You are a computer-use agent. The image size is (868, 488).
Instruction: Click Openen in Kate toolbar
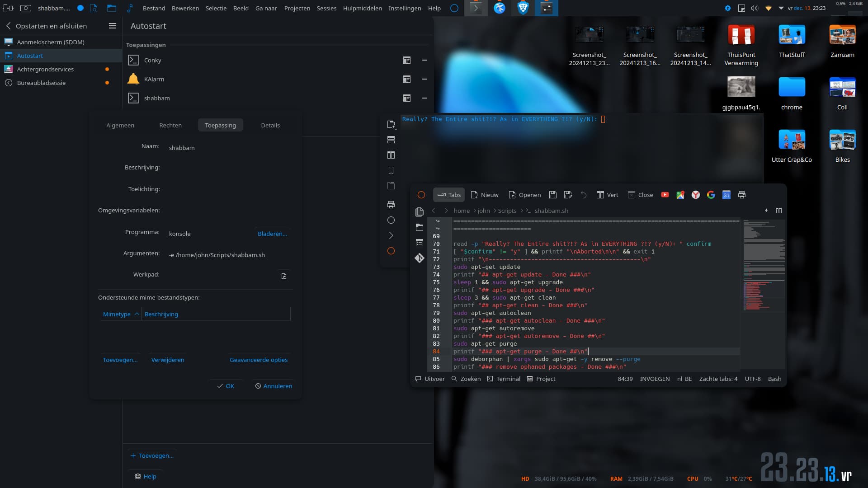coord(524,195)
